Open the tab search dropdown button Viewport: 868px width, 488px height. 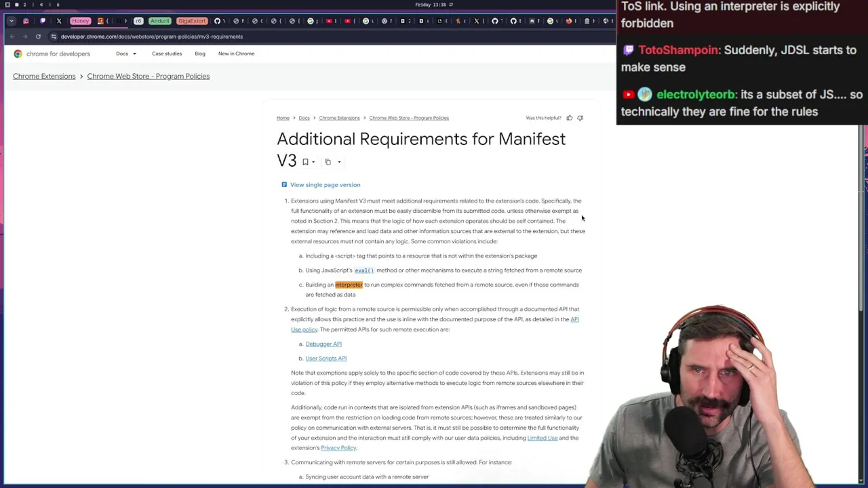pyautogui.click(x=12, y=21)
